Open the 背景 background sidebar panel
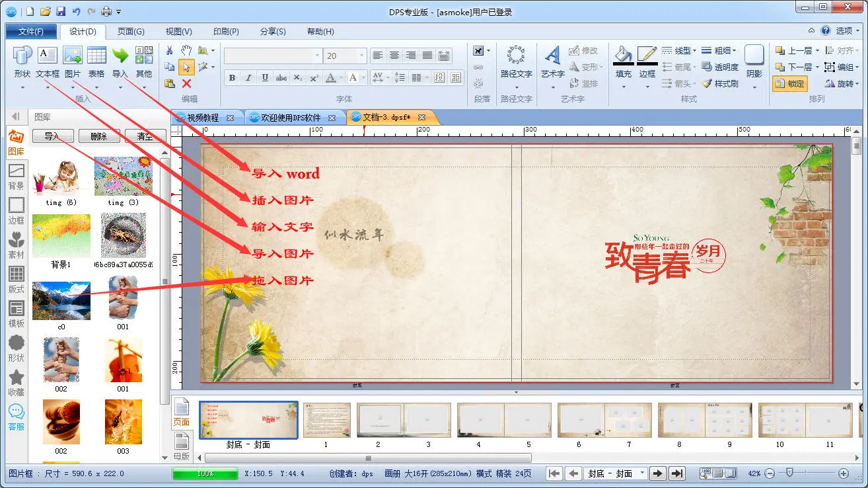 point(17,177)
